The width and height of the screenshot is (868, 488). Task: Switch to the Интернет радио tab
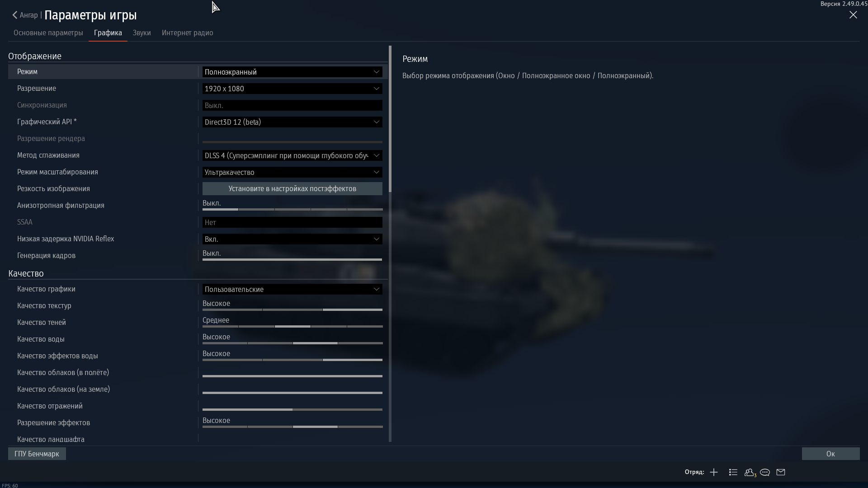click(187, 33)
